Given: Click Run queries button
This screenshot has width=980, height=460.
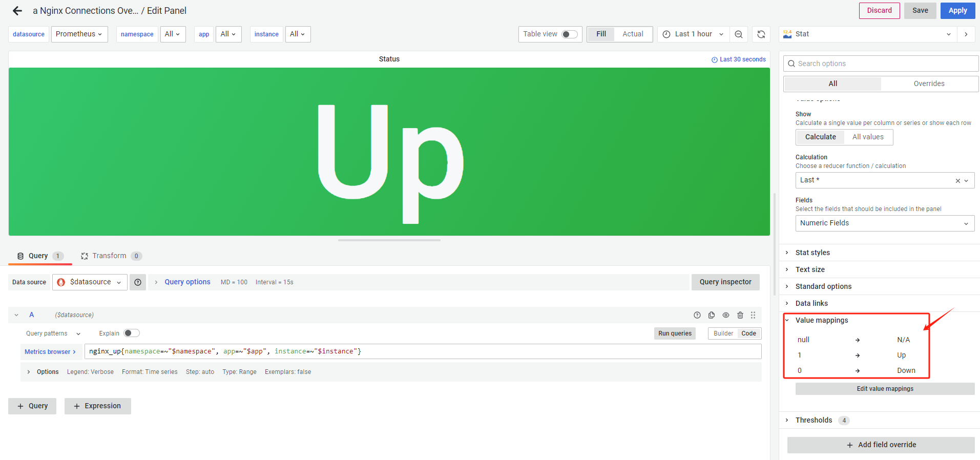Looking at the screenshot, I should pos(675,333).
